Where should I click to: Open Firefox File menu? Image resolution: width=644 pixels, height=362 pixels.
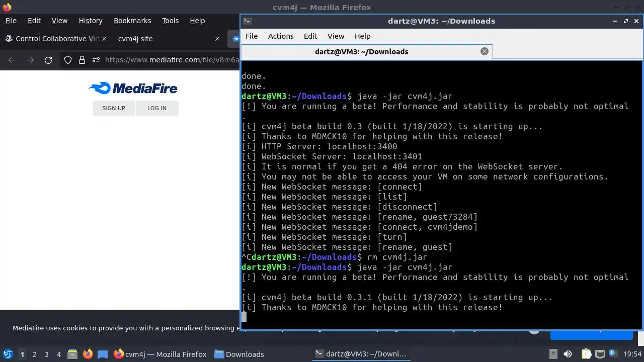click(11, 21)
